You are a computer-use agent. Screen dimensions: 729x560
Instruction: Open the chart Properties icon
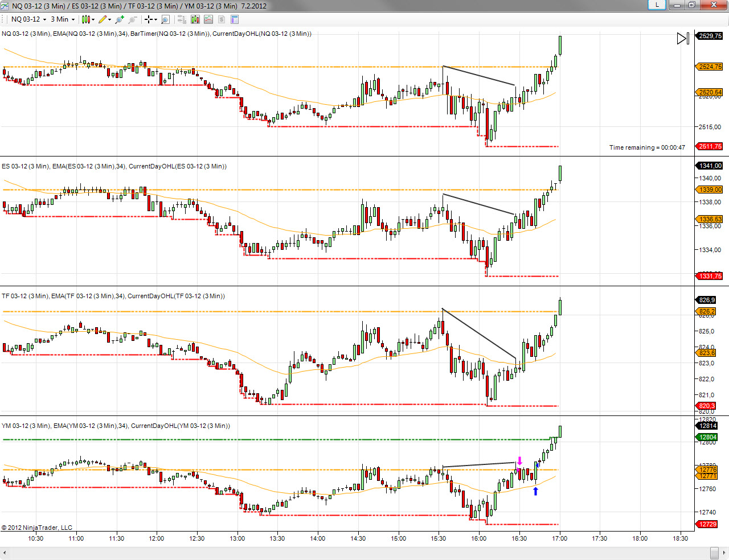coord(235,19)
